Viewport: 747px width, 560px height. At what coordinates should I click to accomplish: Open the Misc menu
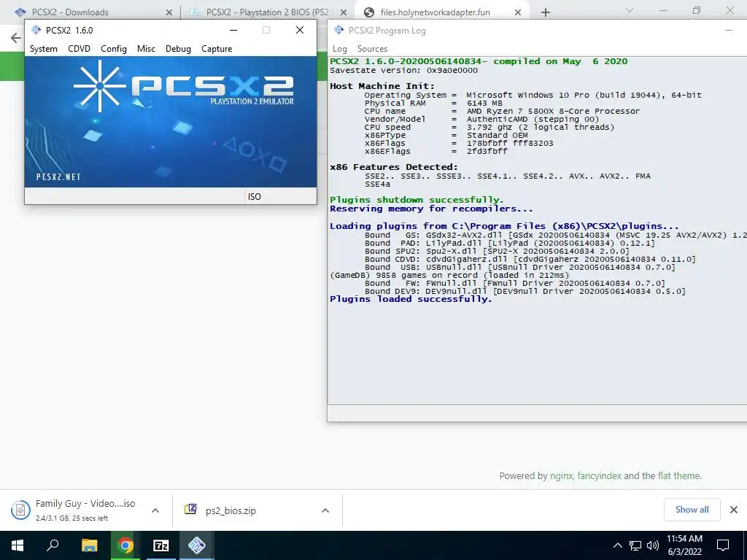(146, 49)
